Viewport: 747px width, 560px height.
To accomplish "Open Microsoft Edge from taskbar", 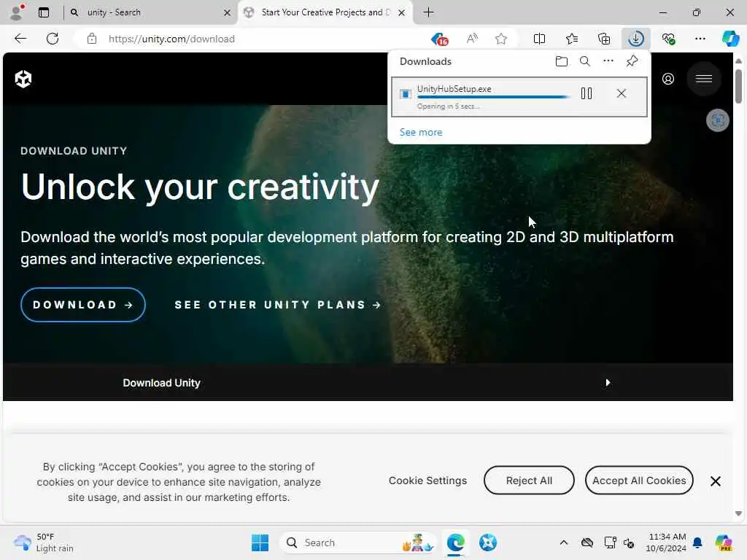I will [x=455, y=542].
